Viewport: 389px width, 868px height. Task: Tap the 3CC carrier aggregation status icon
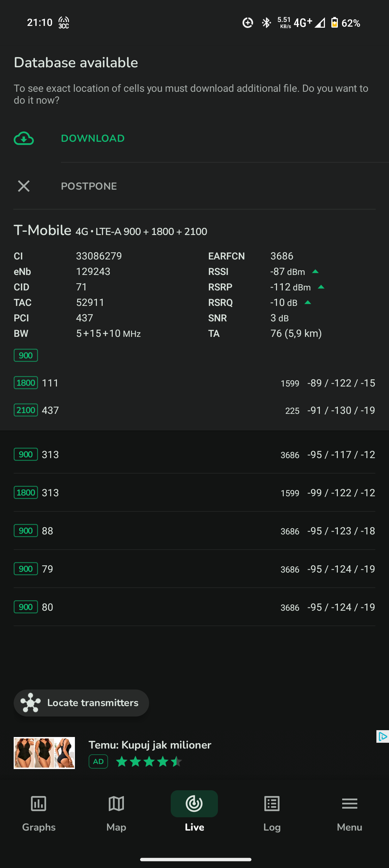pyautogui.click(x=64, y=23)
